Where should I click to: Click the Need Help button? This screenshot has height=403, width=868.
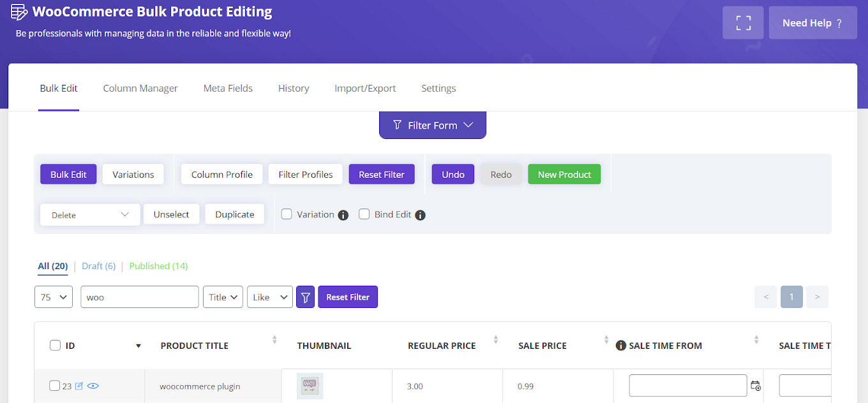pos(812,23)
